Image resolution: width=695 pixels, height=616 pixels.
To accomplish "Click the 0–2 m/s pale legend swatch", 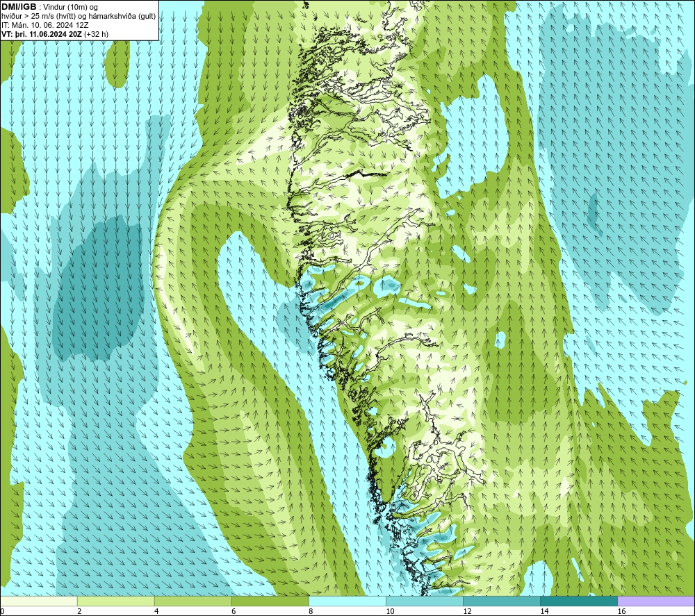I will (39, 601).
